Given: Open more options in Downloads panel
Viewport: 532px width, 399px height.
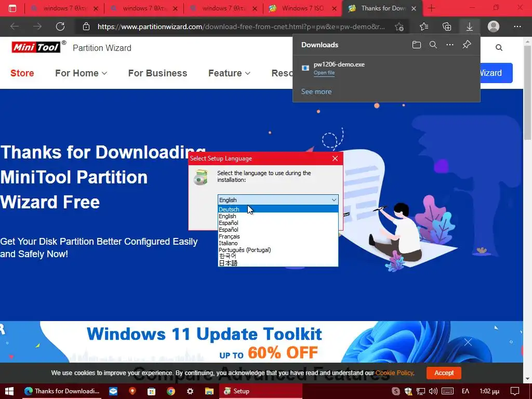Looking at the screenshot, I should point(450,45).
